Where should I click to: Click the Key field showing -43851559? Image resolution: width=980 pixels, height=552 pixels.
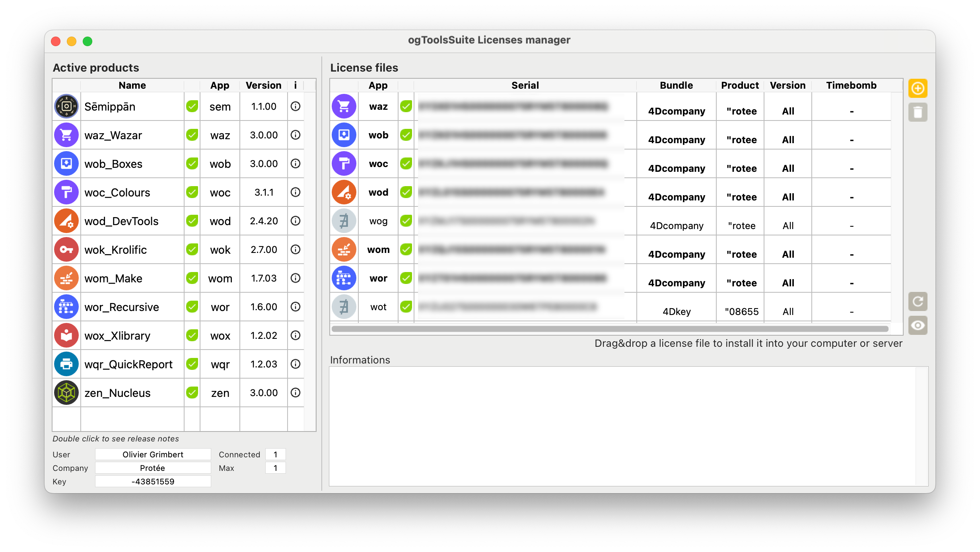click(153, 482)
